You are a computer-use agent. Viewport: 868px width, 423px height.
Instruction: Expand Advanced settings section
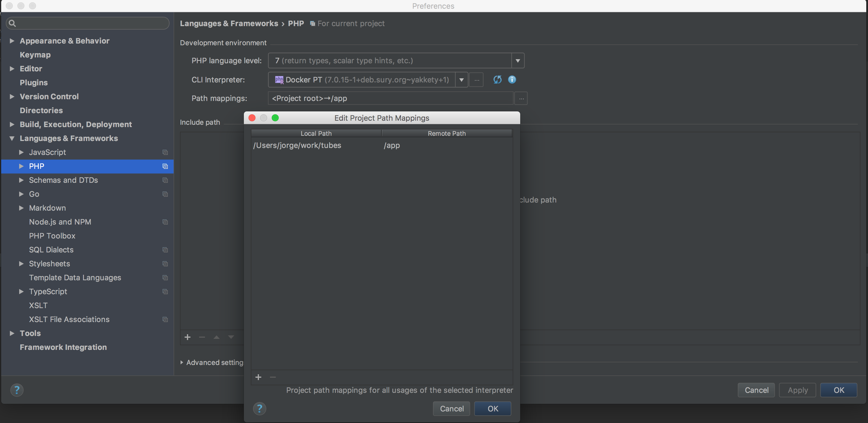[x=182, y=362]
